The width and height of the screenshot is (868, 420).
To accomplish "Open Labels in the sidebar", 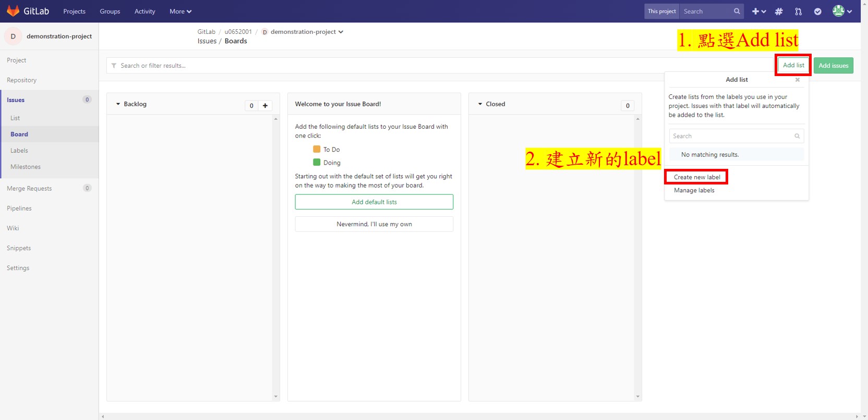I will 19,151.
